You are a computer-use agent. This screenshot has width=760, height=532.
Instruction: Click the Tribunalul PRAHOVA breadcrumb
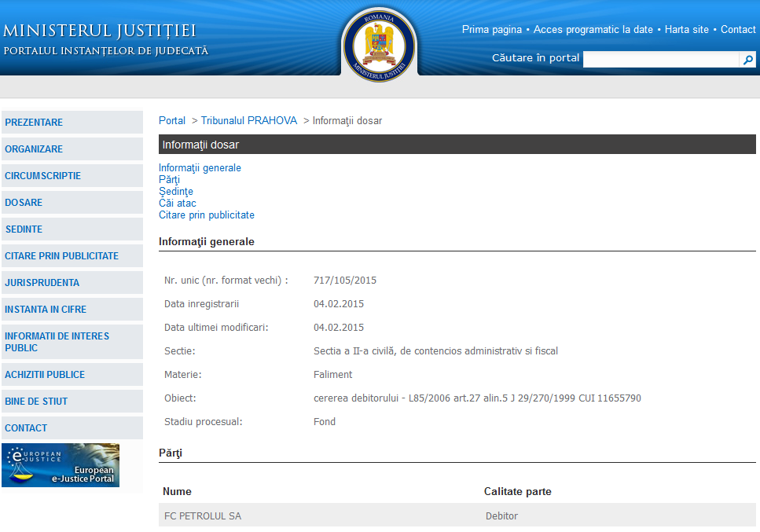pos(249,121)
